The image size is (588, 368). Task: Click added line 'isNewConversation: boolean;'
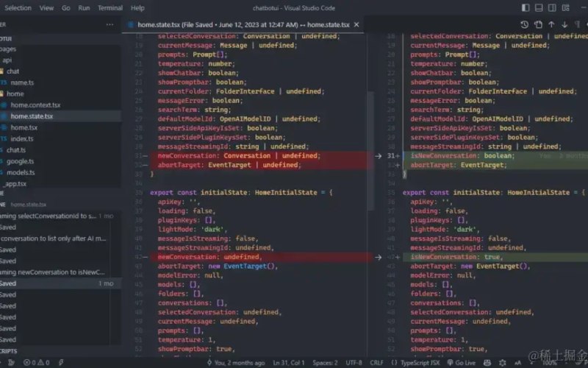click(x=462, y=156)
